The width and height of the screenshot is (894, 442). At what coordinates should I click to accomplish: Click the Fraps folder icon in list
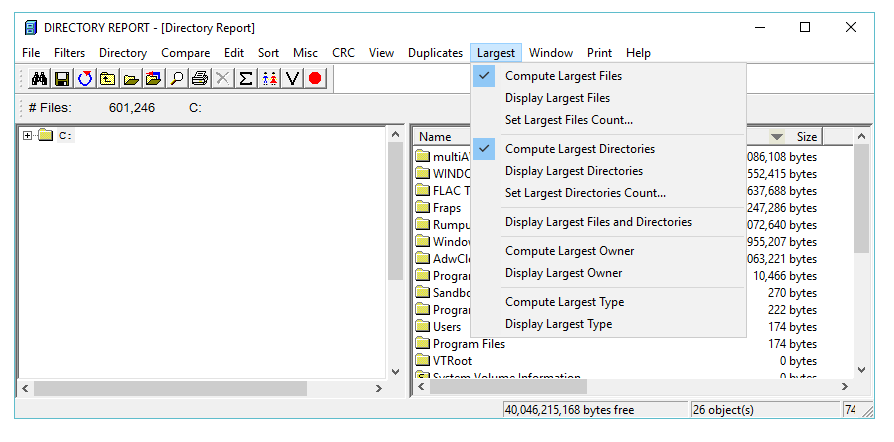coord(422,208)
